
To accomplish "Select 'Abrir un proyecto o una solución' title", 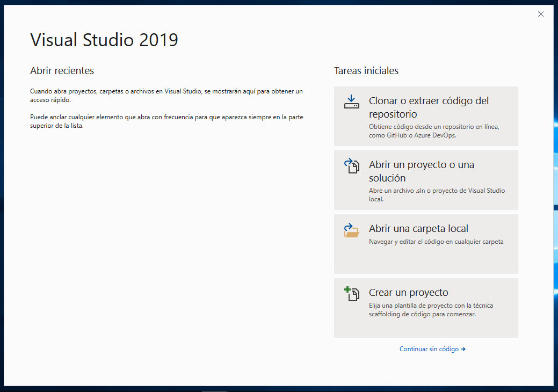I will [x=422, y=171].
